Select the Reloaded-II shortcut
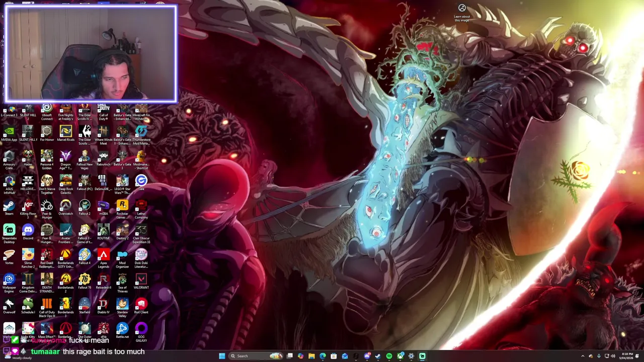Viewport: 644px width, 362px height. [103, 282]
